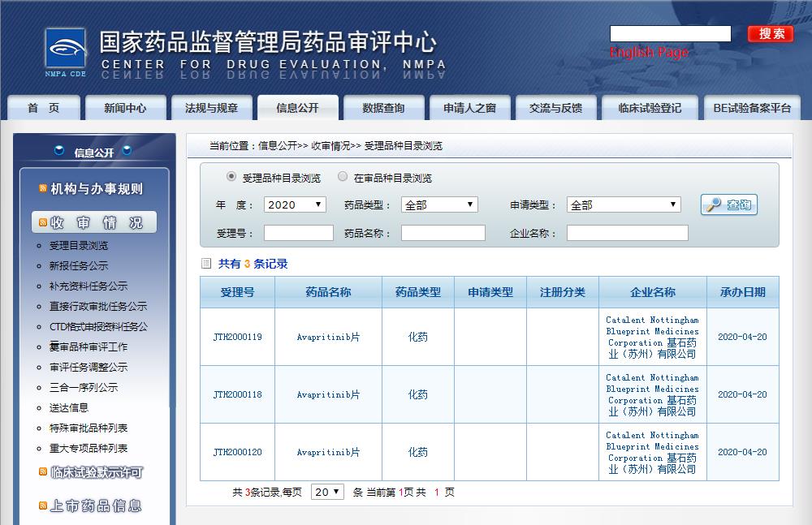
Task: Open the 药品类型 dropdown
Action: 439,205
